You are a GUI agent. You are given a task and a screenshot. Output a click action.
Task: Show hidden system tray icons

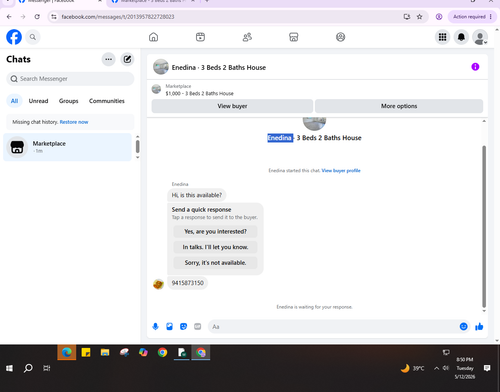click(436, 368)
